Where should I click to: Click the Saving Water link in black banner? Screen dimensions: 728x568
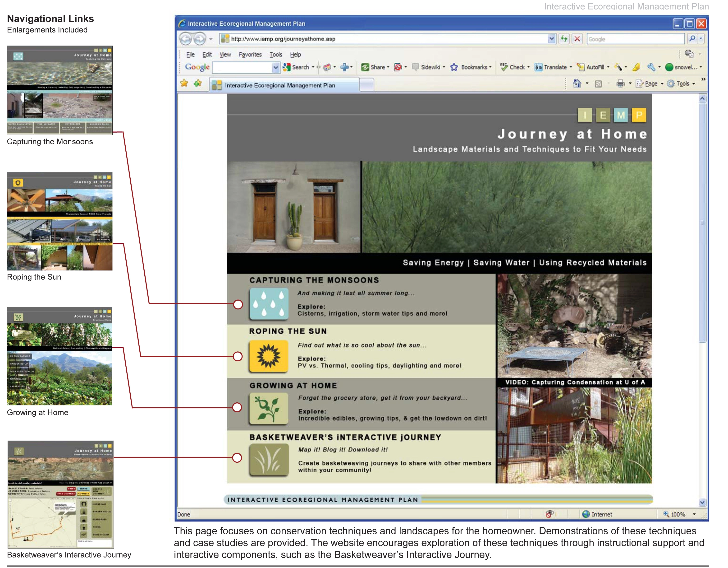pos(501,262)
